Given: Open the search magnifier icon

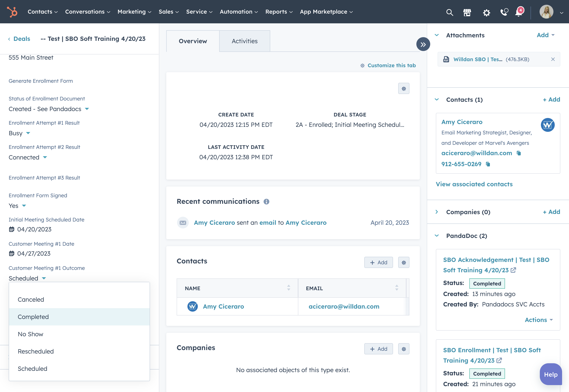Looking at the screenshot, I should pyautogui.click(x=449, y=12).
